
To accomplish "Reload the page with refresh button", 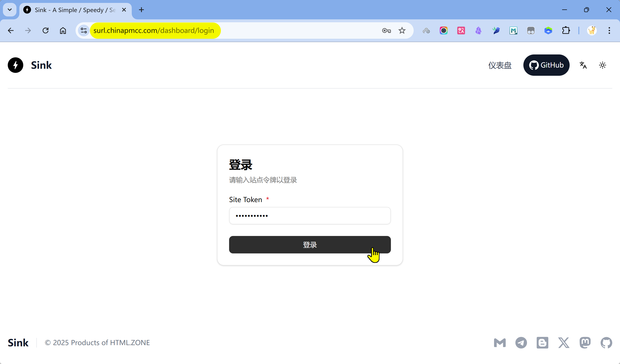I will point(46,30).
